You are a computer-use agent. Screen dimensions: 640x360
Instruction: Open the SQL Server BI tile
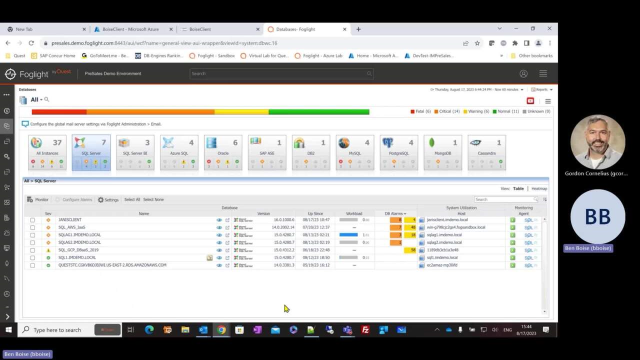point(135,153)
